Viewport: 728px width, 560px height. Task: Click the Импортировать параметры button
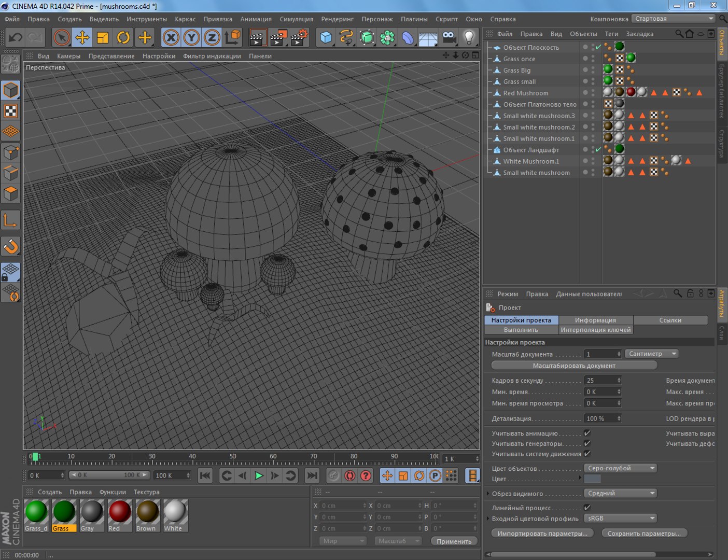[542, 533]
